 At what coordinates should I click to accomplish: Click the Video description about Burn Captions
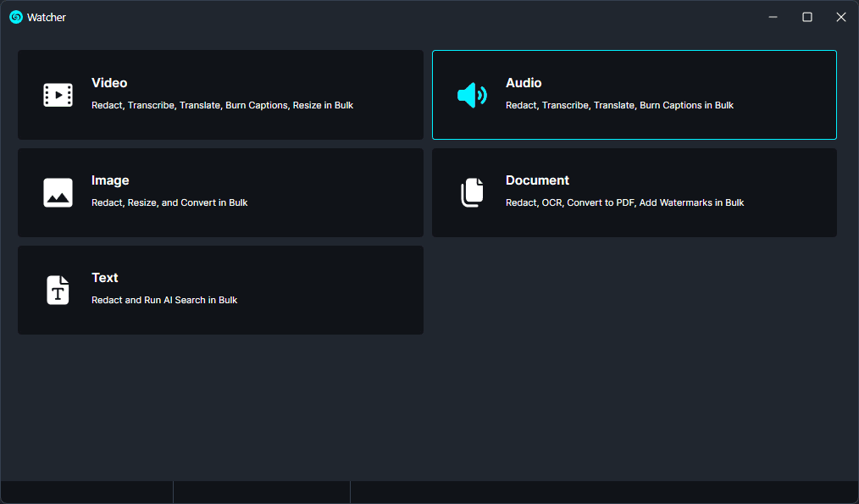pos(222,105)
